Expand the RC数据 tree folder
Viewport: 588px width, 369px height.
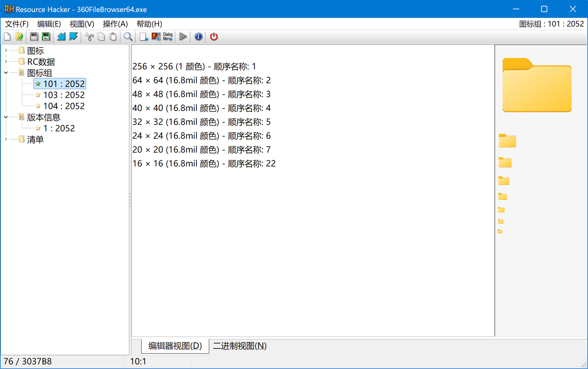coord(6,61)
